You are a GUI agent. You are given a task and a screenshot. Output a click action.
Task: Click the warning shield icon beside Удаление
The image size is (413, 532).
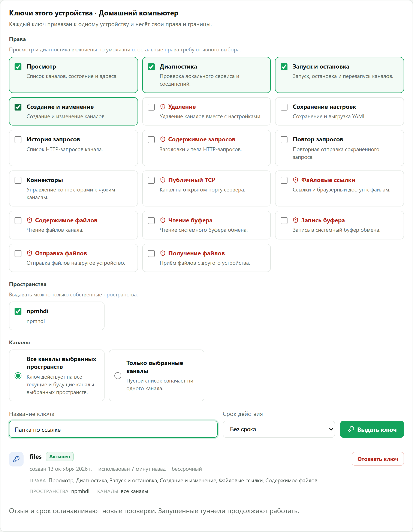pyautogui.click(x=163, y=107)
